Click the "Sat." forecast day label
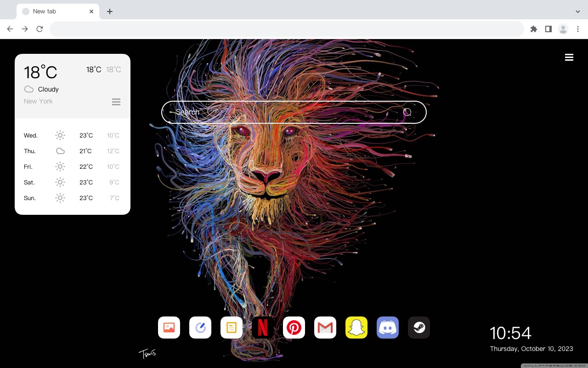 pos(29,182)
